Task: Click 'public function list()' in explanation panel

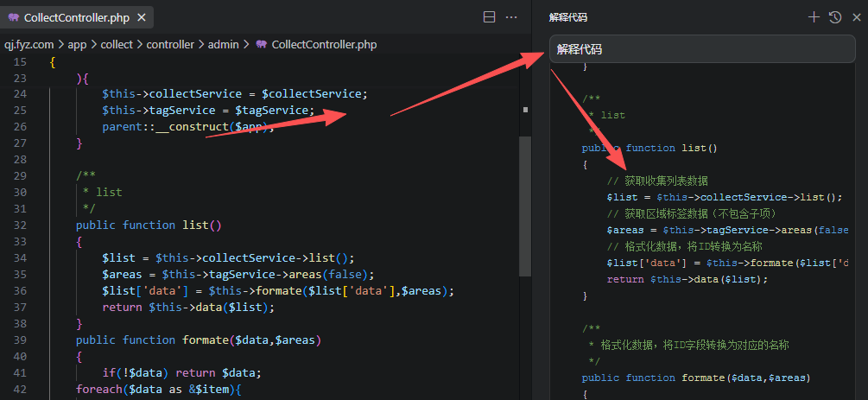Action: tap(649, 148)
